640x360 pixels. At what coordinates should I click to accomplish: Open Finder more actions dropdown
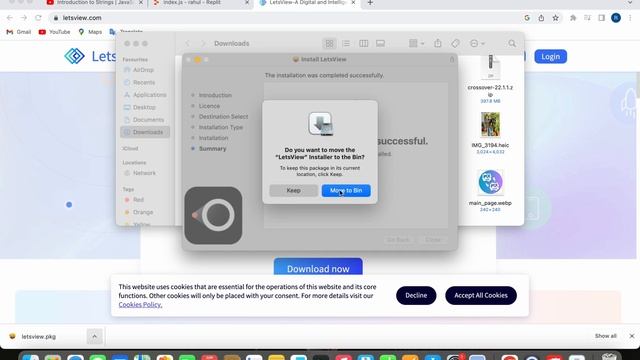pyautogui.click(x=477, y=43)
